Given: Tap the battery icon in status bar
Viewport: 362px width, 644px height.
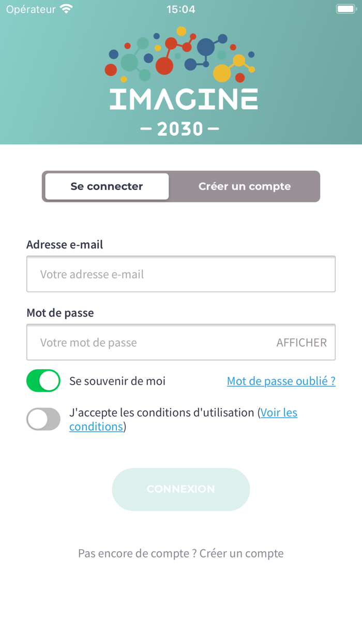Looking at the screenshot, I should click(x=345, y=9).
